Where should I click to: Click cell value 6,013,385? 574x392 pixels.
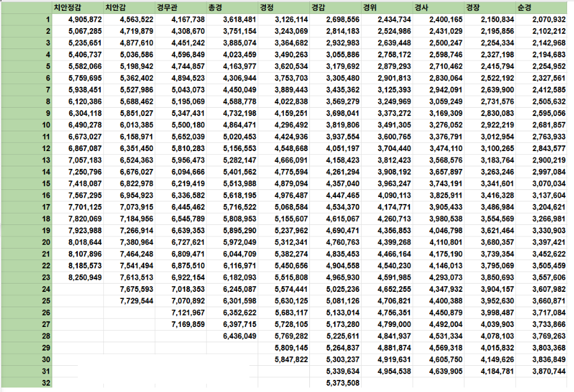click(136, 125)
